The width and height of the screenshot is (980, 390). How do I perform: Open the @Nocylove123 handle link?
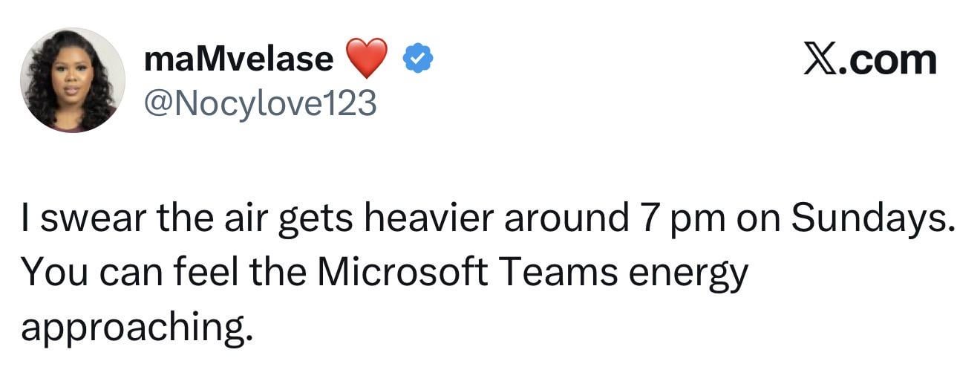point(260,103)
